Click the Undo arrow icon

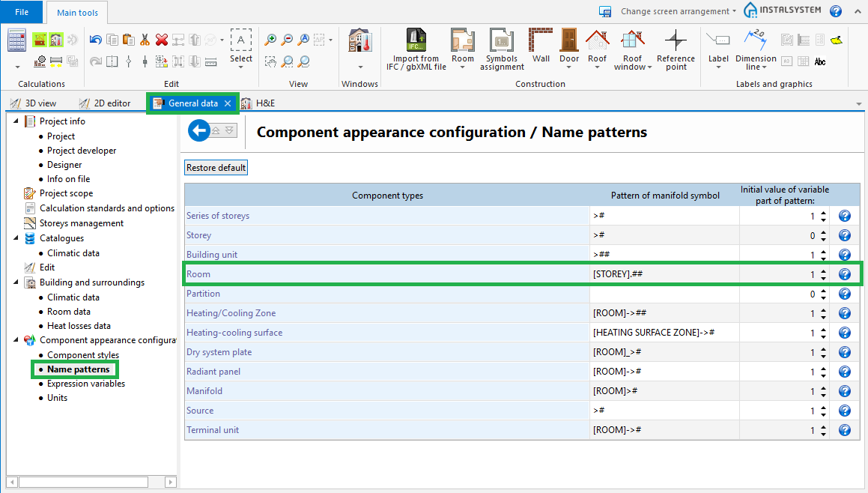pyautogui.click(x=95, y=40)
